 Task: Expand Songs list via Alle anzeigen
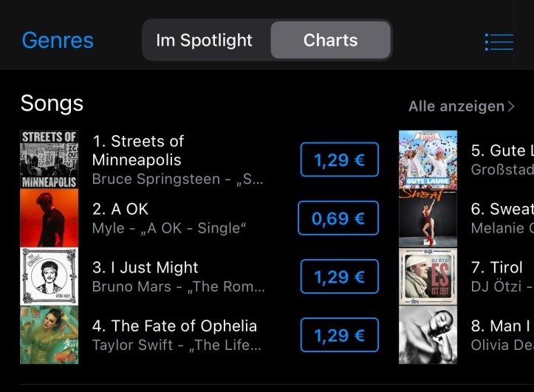(462, 106)
